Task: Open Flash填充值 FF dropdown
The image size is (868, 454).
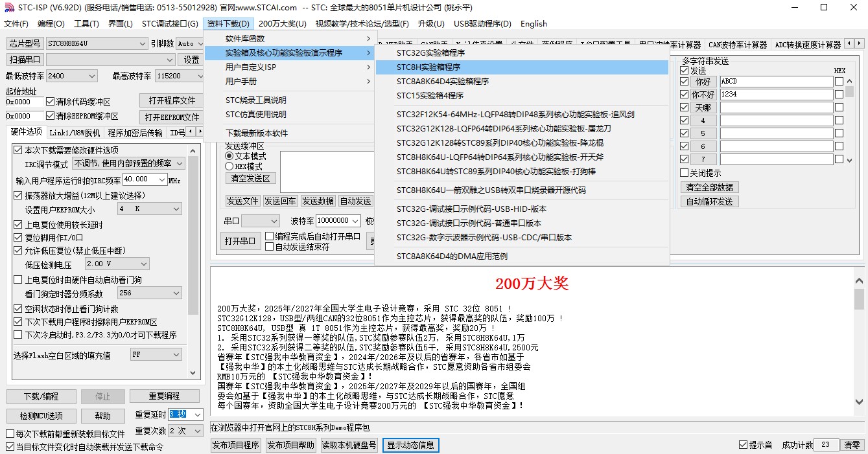Action: tap(156, 355)
